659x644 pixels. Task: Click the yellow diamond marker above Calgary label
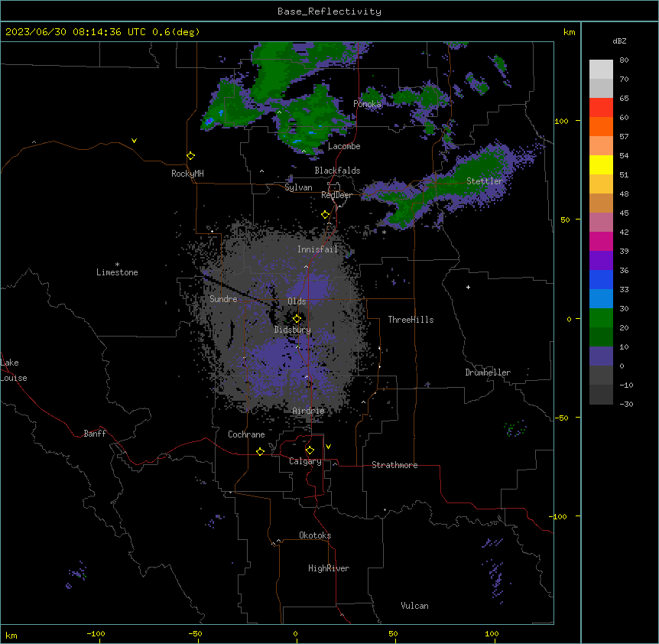coord(310,450)
